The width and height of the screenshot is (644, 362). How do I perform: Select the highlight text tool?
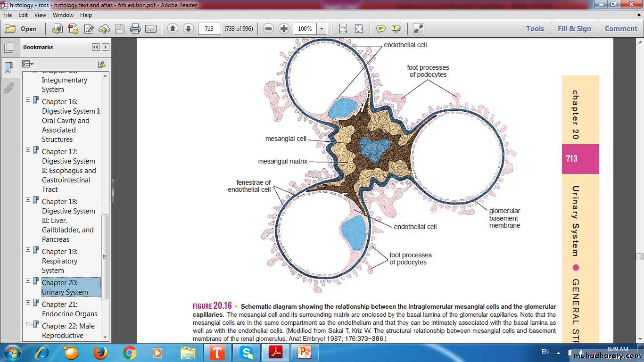[396, 29]
